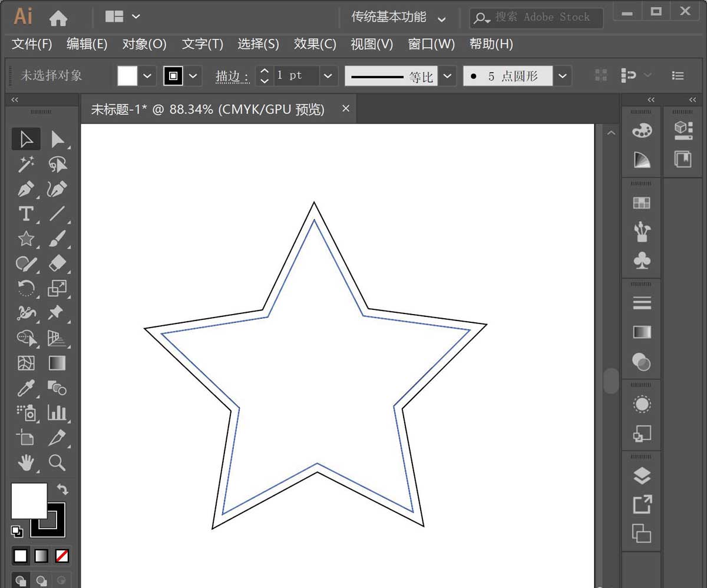This screenshot has width=707, height=588.
Task: Choose the Star shape tool
Action: [26, 239]
